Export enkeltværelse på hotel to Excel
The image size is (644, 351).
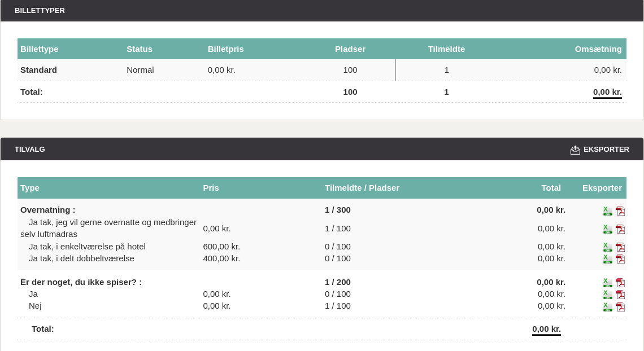pyautogui.click(x=607, y=247)
